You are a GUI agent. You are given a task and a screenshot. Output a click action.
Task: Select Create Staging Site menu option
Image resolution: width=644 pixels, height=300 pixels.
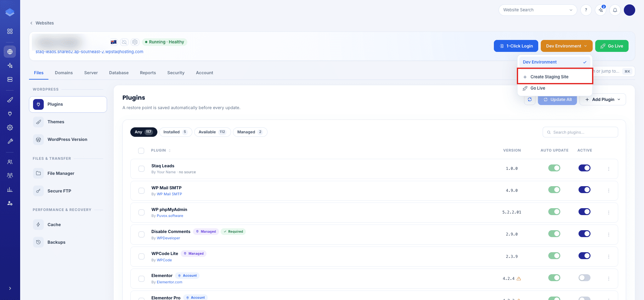click(x=555, y=77)
